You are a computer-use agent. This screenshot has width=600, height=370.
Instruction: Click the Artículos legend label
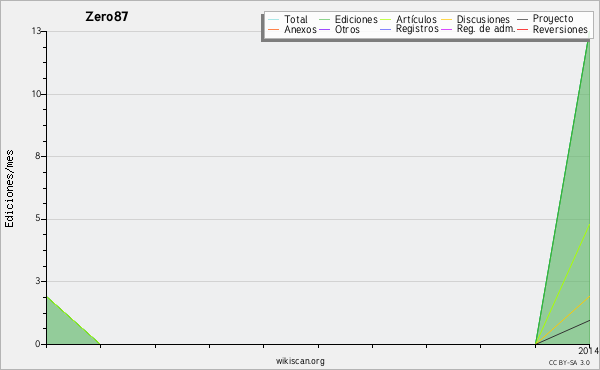click(x=416, y=19)
